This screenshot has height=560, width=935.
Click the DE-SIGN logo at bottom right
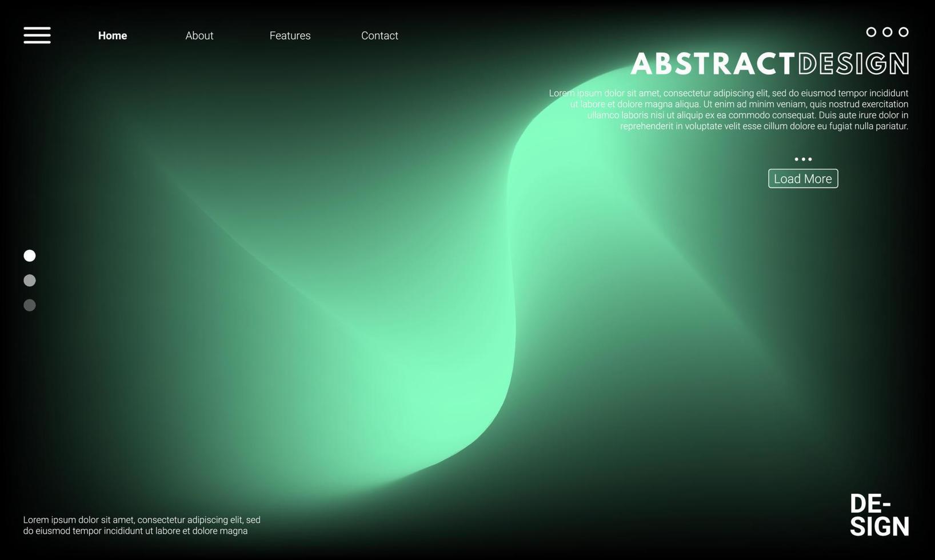pos(879,515)
